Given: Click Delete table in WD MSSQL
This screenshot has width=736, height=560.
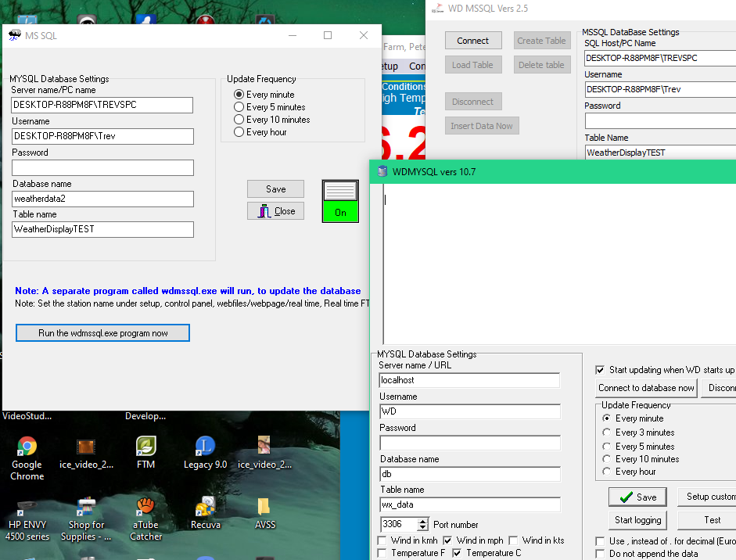Looking at the screenshot, I should (542, 65).
